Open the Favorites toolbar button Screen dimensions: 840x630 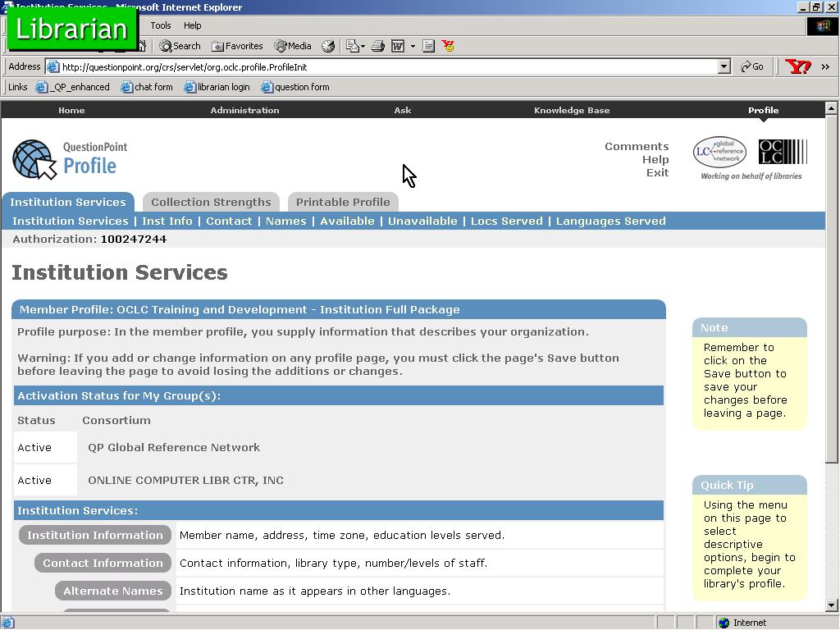coord(237,46)
